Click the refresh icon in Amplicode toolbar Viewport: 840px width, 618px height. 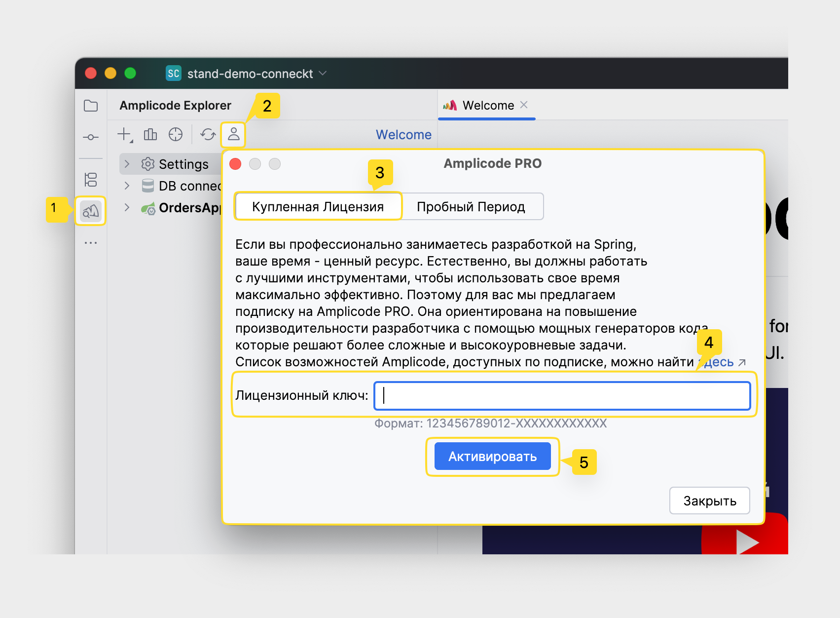pos(208,134)
